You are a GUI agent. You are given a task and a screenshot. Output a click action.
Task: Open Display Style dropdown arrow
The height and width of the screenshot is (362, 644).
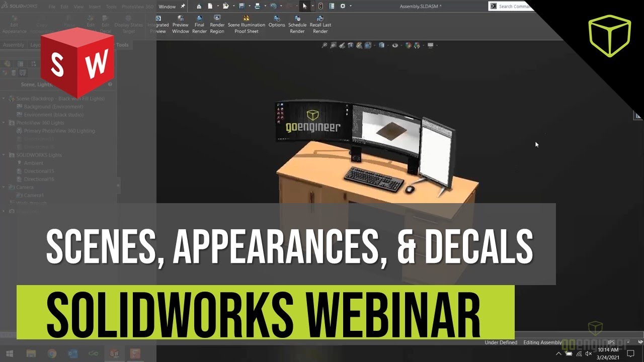(388, 45)
